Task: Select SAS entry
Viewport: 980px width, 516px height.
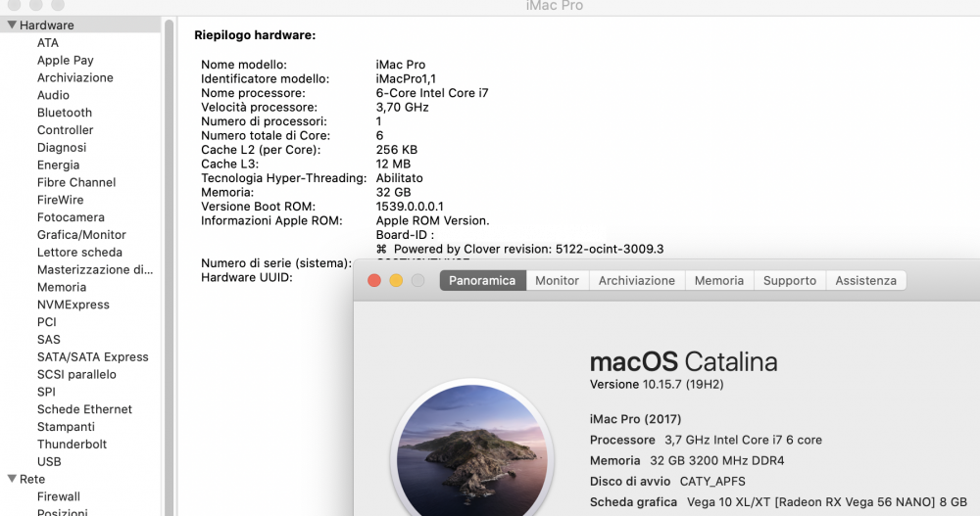Action: pos(49,339)
